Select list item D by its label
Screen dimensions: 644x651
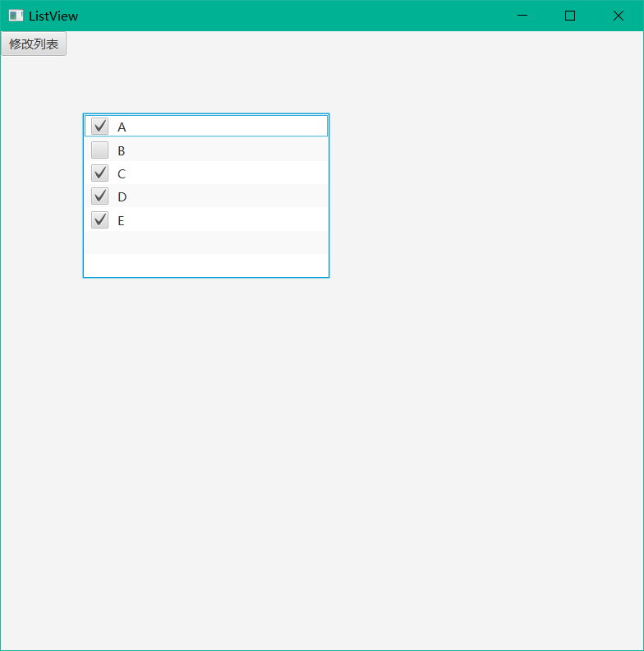coord(122,197)
